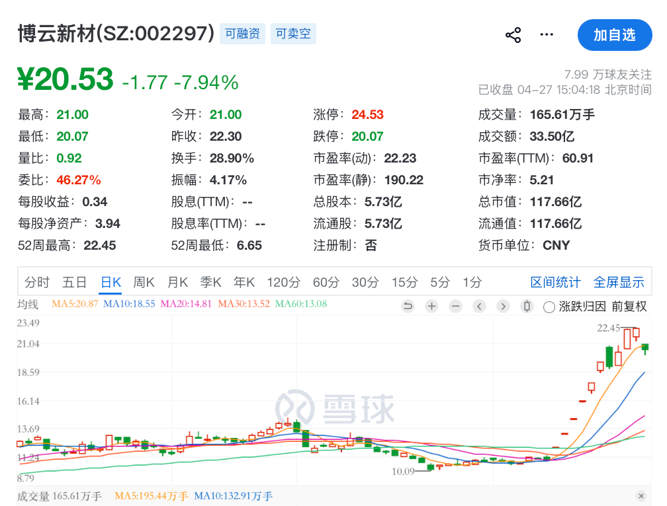Click the 区间统计 link
The height and width of the screenshot is (506, 667).
pos(555,282)
